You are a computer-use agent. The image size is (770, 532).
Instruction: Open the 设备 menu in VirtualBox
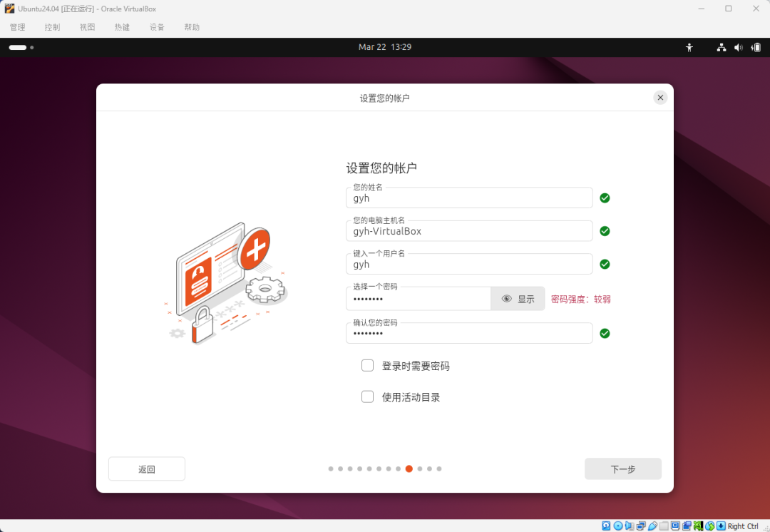157,26
